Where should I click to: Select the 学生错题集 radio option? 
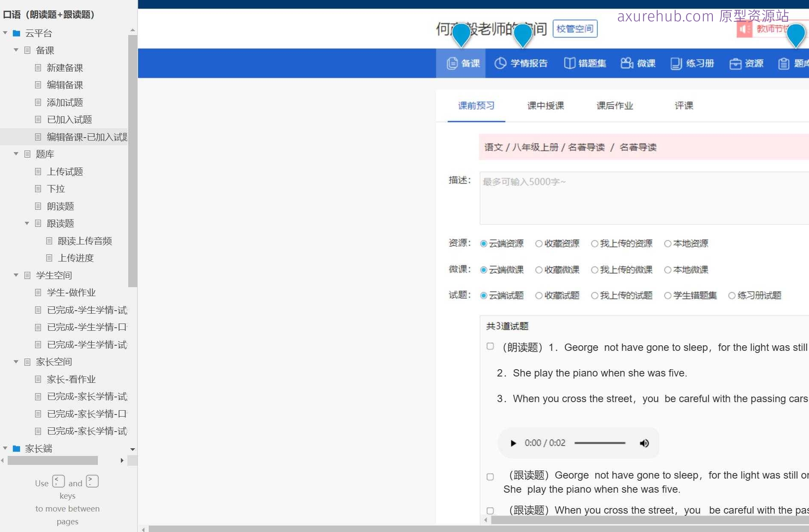pyautogui.click(x=667, y=295)
